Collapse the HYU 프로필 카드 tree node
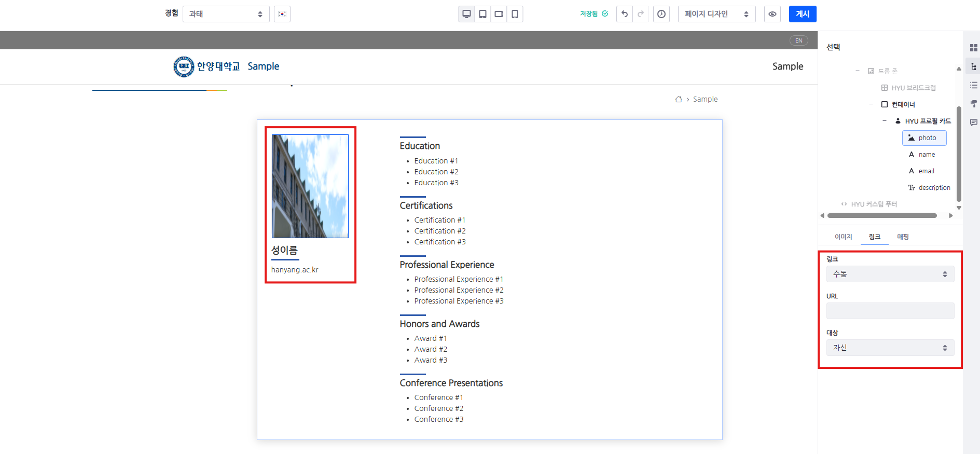 click(885, 121)
